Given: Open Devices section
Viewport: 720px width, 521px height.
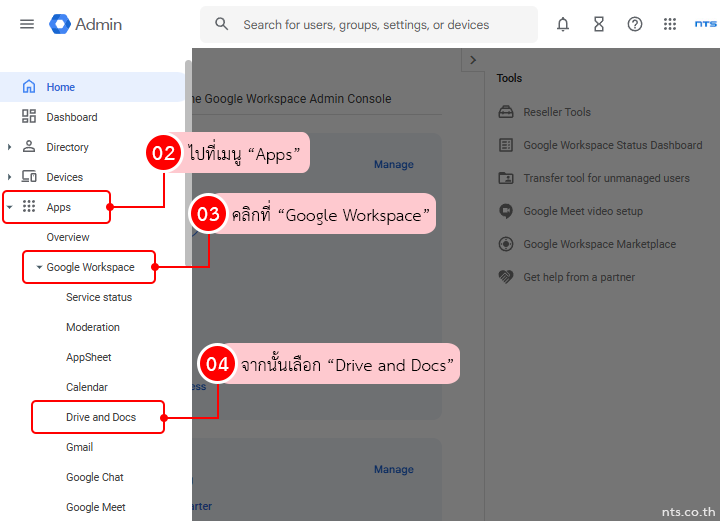Looking at the screenshot, I should point(65,177).
